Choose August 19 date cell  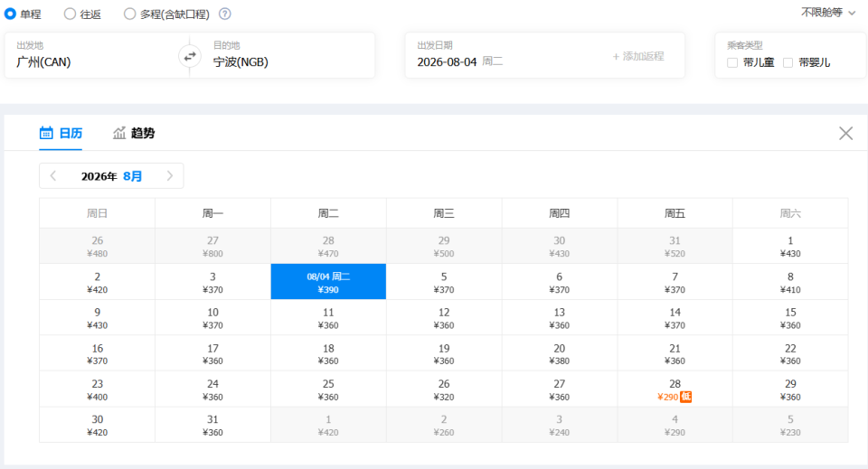coord(444,354)
